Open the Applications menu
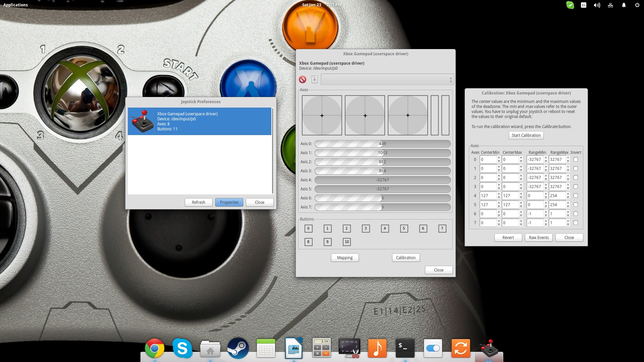This screenshot has height=362, width=644. tap(15, 5)
